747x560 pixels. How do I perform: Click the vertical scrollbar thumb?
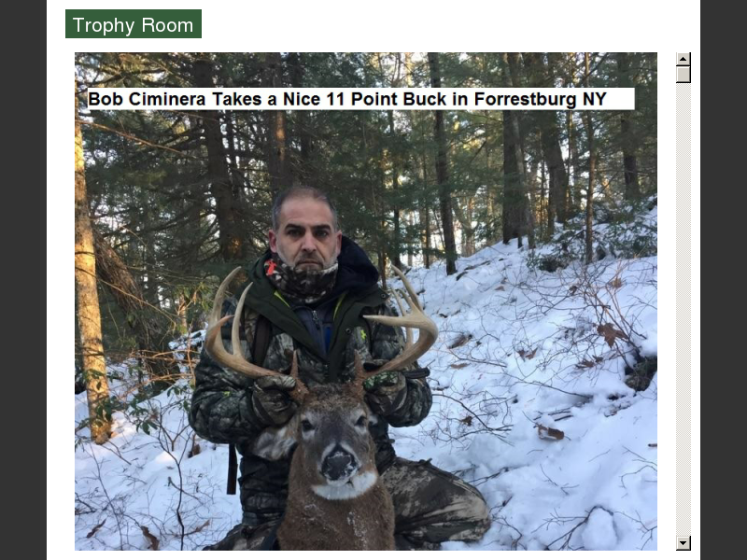(x=684, y=75)
